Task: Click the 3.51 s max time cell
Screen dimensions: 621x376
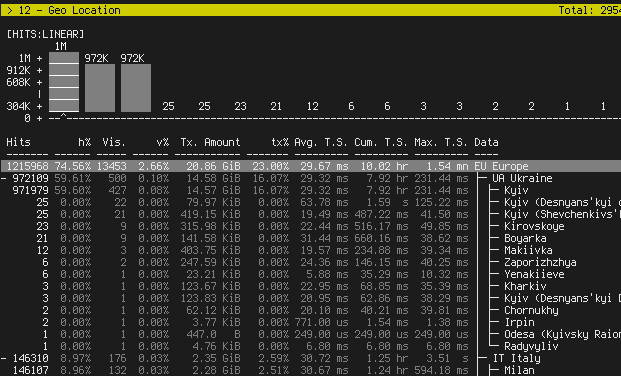Action: [447, 359]
